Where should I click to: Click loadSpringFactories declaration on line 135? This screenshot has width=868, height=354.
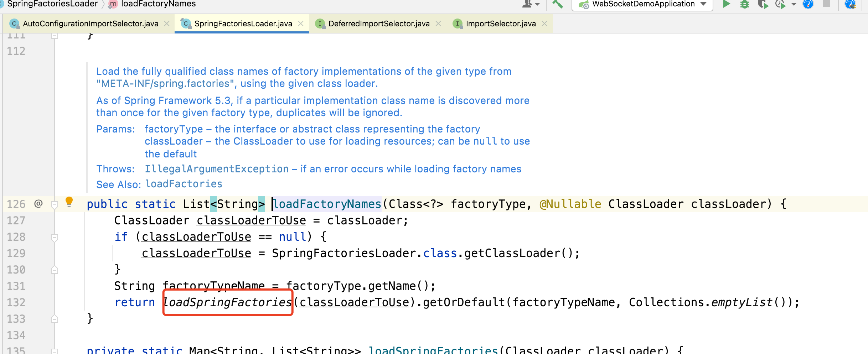tap(433, 350)
